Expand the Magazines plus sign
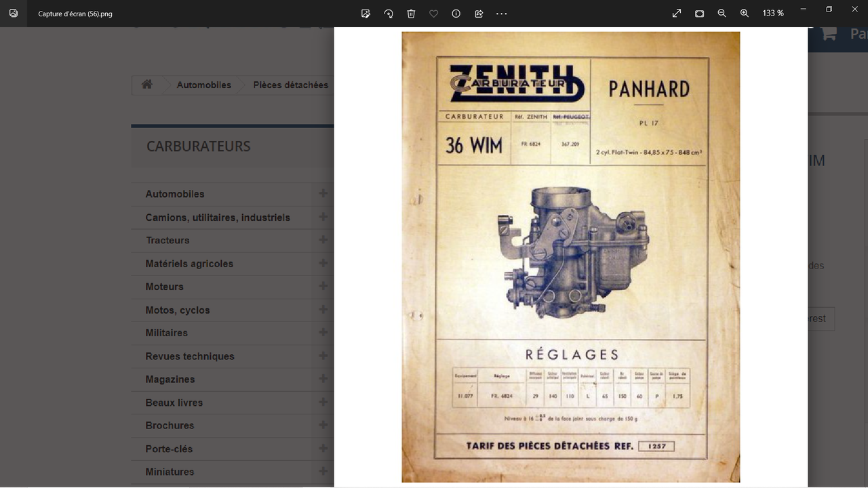Viewport: 868px width, 488px height. [x=323, y=379]
